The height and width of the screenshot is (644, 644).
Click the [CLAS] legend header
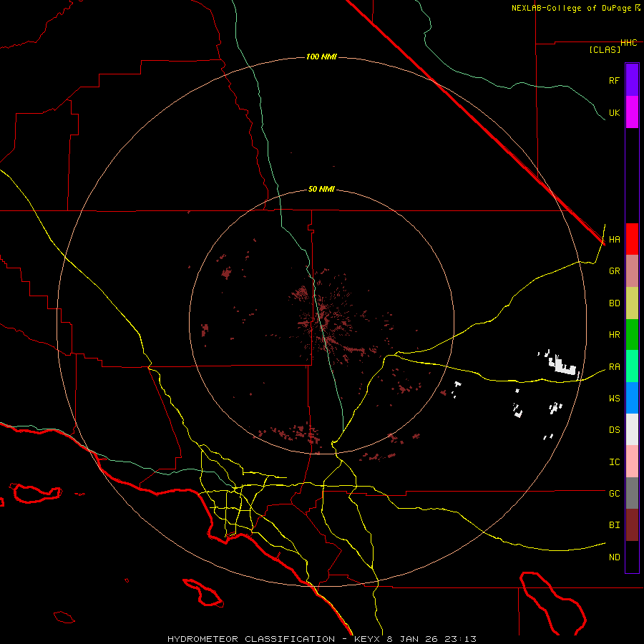click(x=604, y=49)
